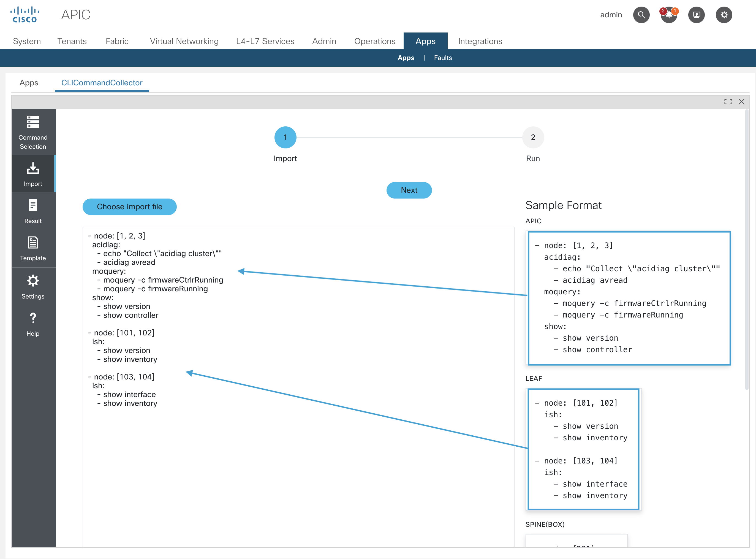
Task: Open the system tools icon
Action: point(697,15)
